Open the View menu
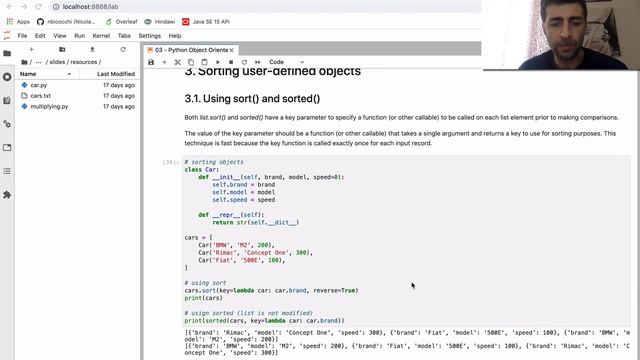Screen dimensions: 640x360 tap(60, 36)
